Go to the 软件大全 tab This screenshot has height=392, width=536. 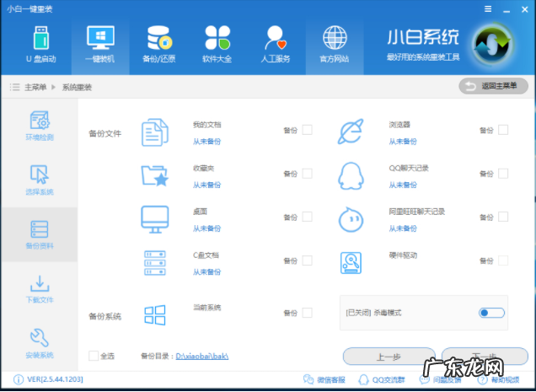(217, 46)
